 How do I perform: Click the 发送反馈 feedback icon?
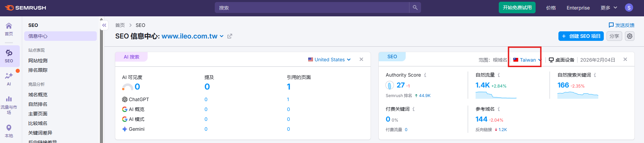pyautogui.click(x=611, y=25)
